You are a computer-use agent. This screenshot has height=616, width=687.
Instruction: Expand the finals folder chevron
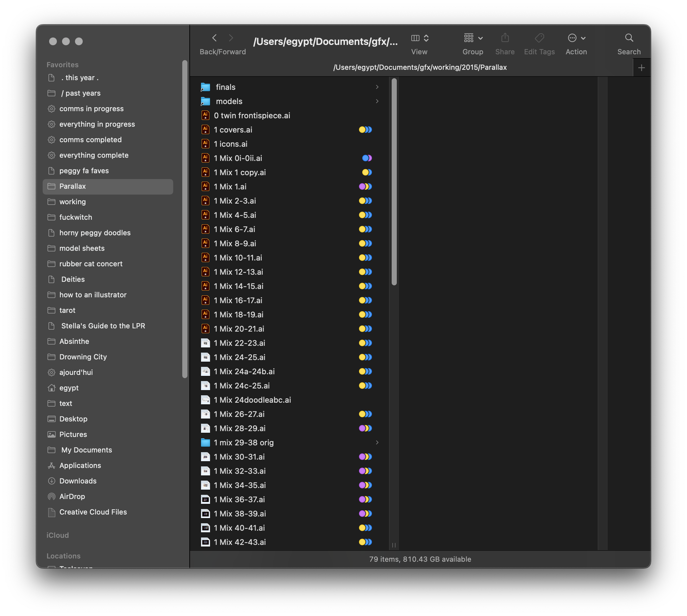(x=377, y=87)
